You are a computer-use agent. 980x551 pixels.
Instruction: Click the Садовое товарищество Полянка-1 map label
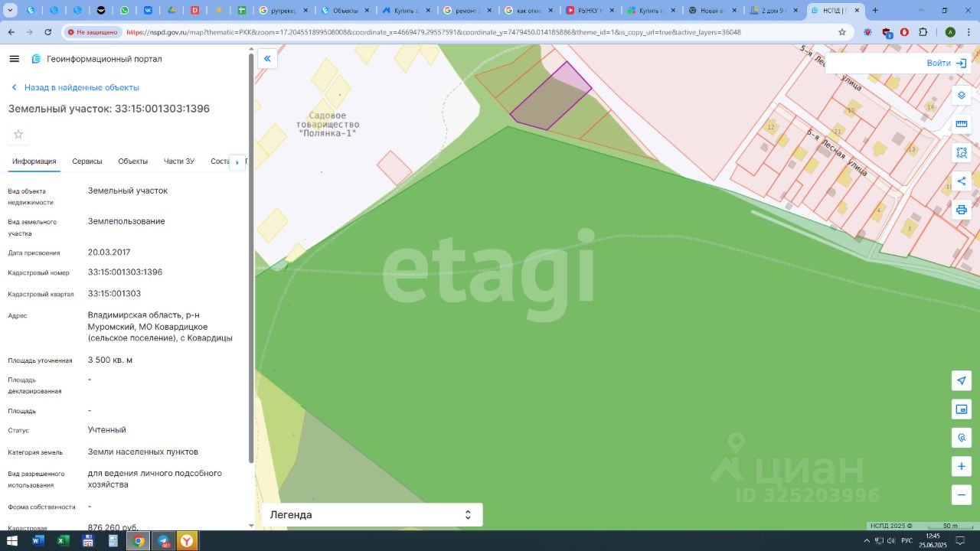tap(328, 124)
